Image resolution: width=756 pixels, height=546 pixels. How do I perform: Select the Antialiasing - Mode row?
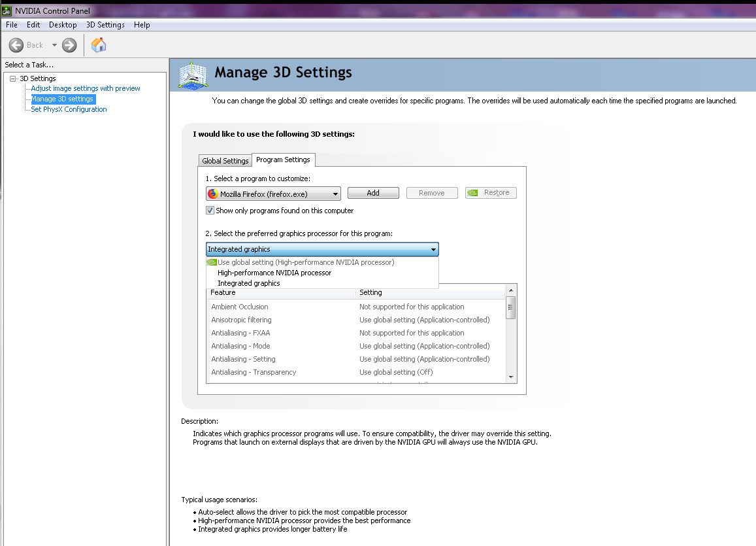coord(356,346)
